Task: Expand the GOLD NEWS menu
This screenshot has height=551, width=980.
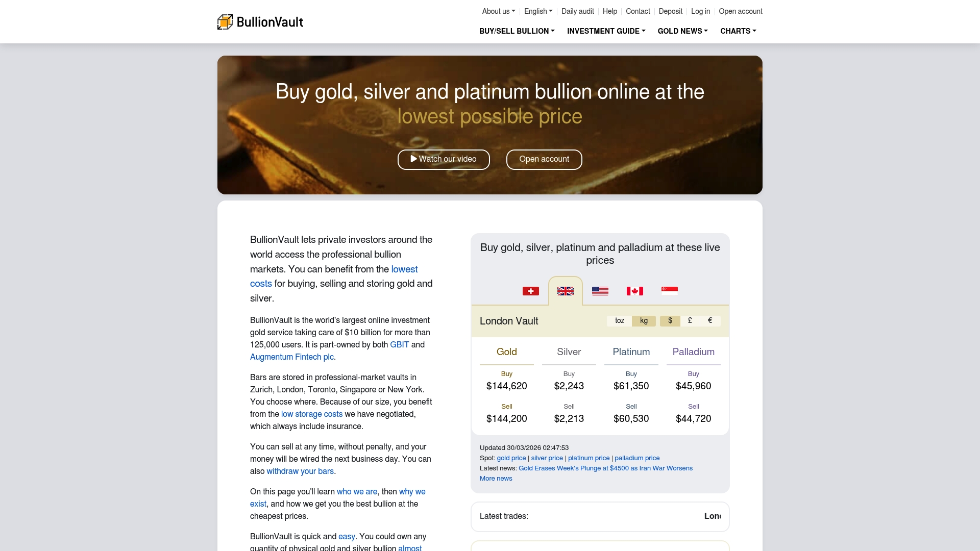Action: coord(682,31)
